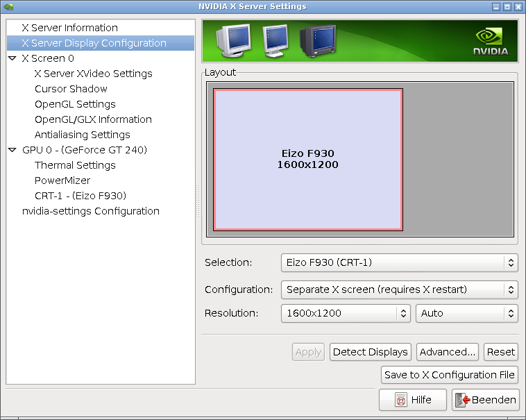
Task: Click the Hilfe help button
Action: coord(413,400)
